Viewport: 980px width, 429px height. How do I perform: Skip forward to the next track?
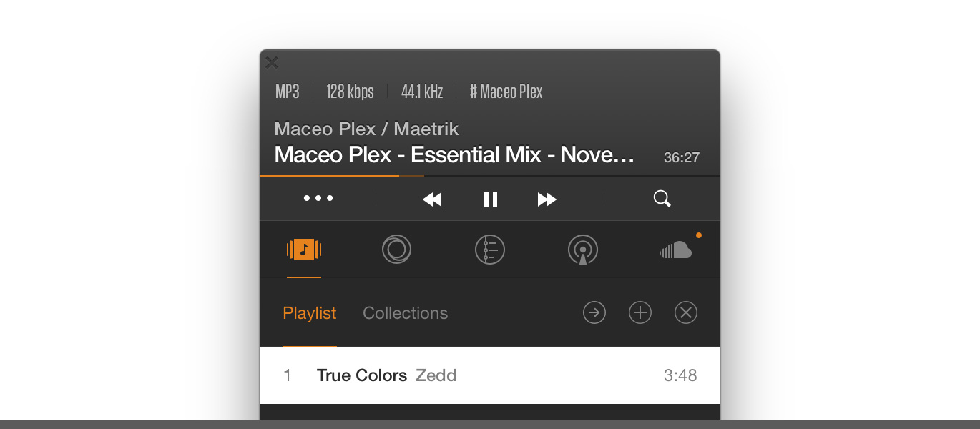pos(547,199)
